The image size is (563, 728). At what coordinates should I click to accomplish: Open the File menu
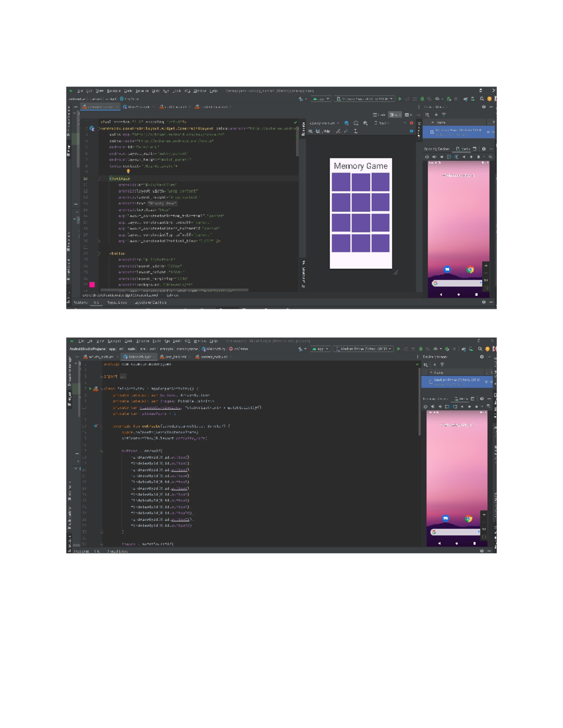coord(81,90)
